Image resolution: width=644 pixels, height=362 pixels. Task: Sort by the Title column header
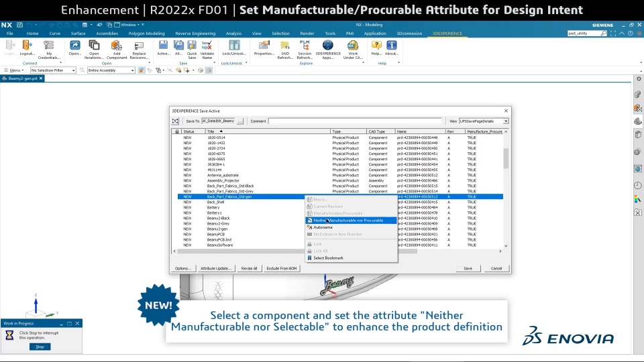click(268, 131)
